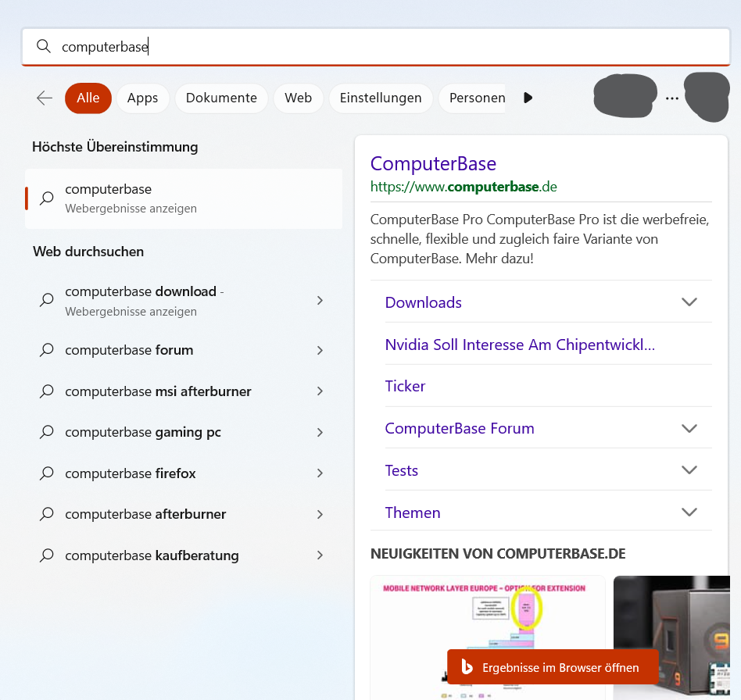Screen dimensions: 741x700
Task: Switch to the Einstellungen filter tab
Action: [x=381, y=98]
